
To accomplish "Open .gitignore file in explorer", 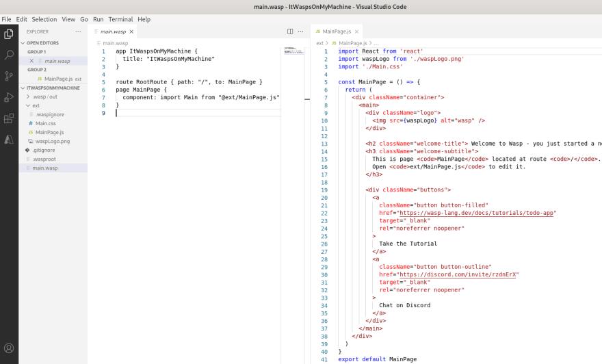I will (43, 150).
